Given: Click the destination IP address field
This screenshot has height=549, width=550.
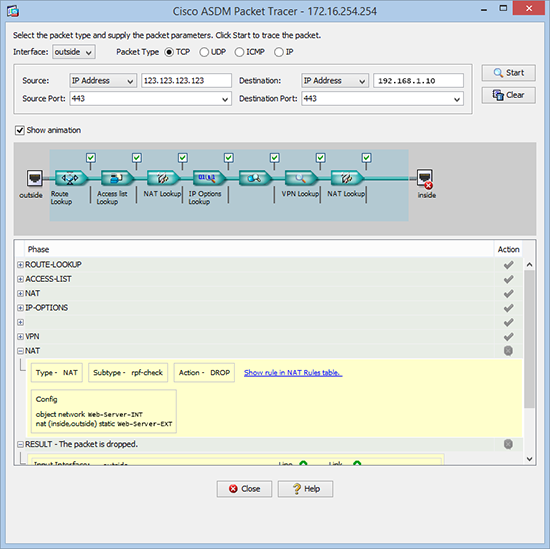Looking at the screenshot, I should [x=418, y=81].
